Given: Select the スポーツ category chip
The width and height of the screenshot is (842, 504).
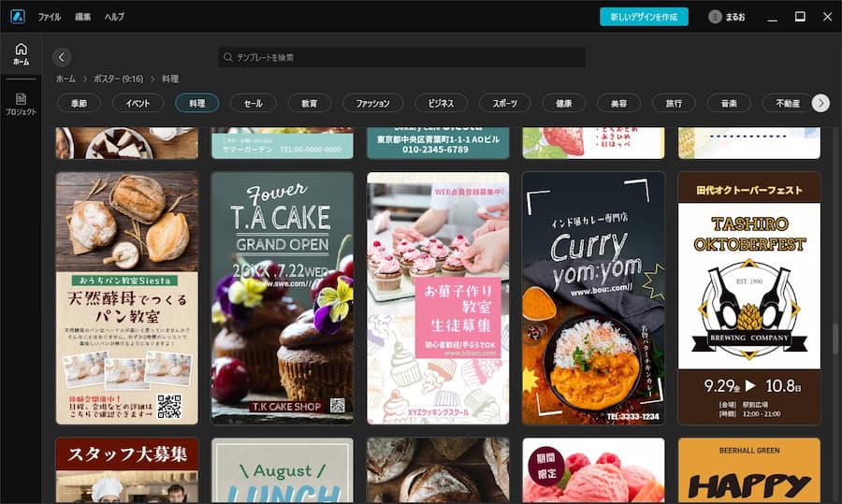Looking at the screenshot, I should point(505,103).
